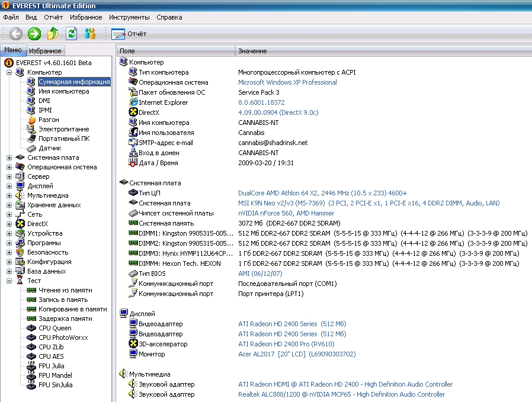Expand the Сервер tree node
This screenshot has height=402, width=532.
[x=9, y=176]
